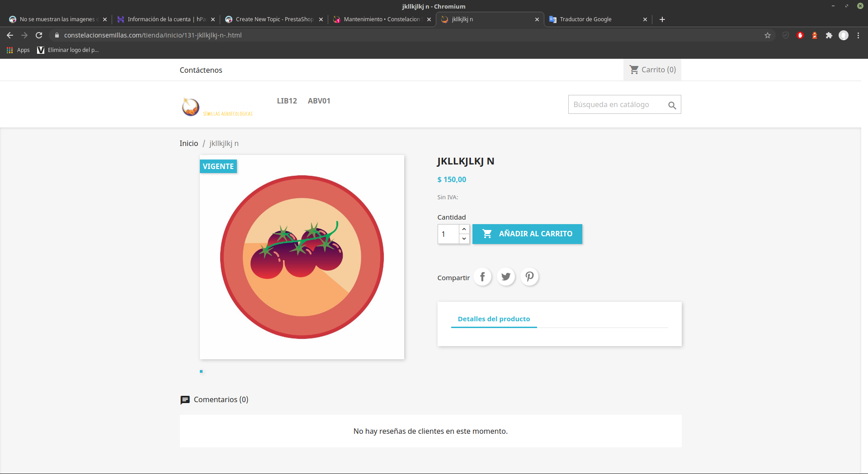Close the 'Mantenimiento • Constelacion' tab

pos(429,19)
